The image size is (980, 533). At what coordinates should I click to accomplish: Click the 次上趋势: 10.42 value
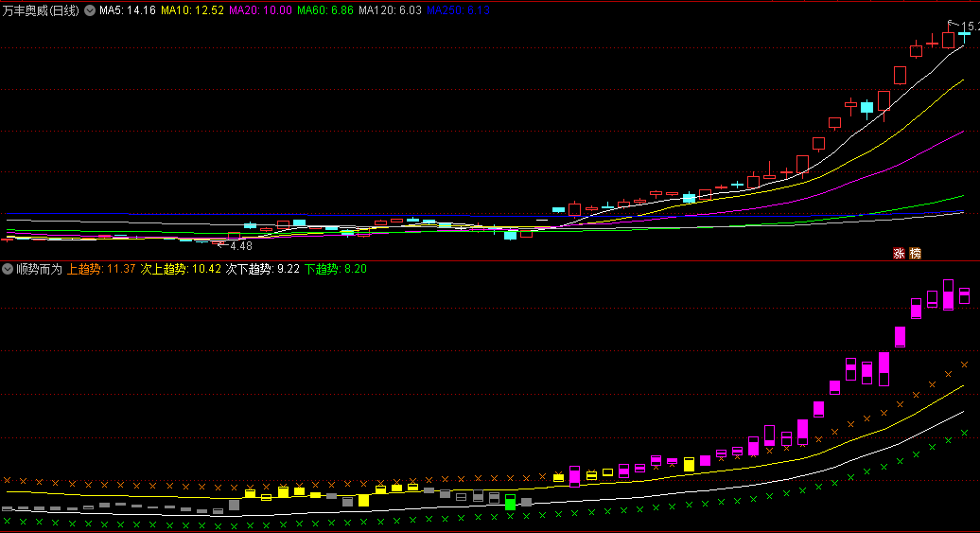pos(181,269)
